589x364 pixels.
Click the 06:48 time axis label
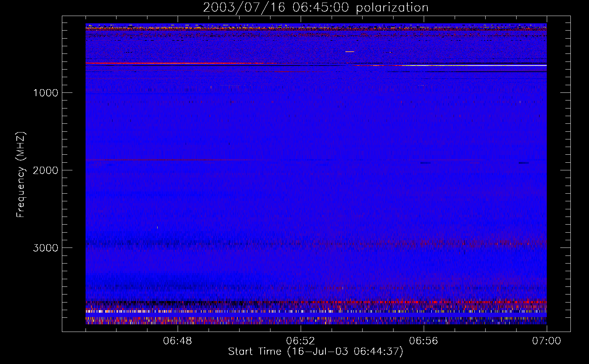coord(178,341)
